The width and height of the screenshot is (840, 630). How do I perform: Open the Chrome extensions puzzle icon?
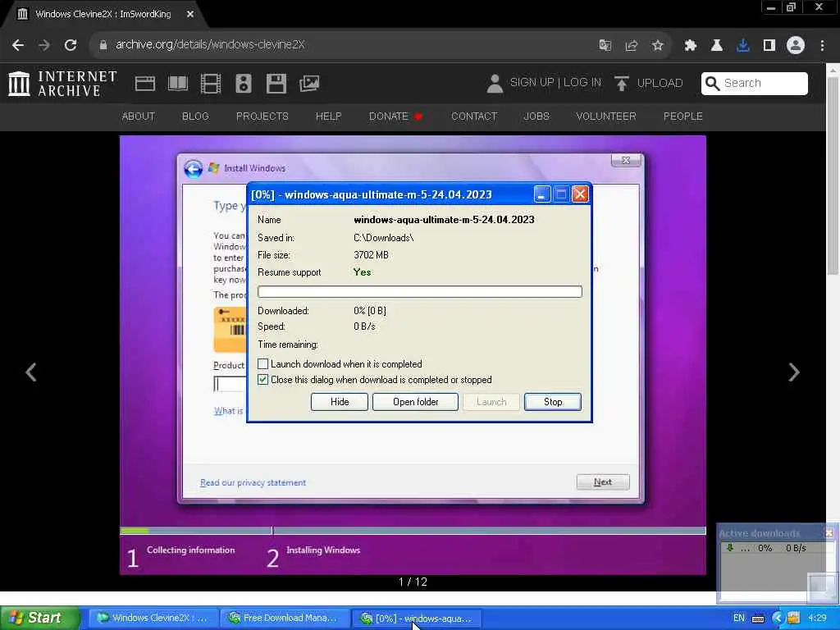click(x=690, y=46)
